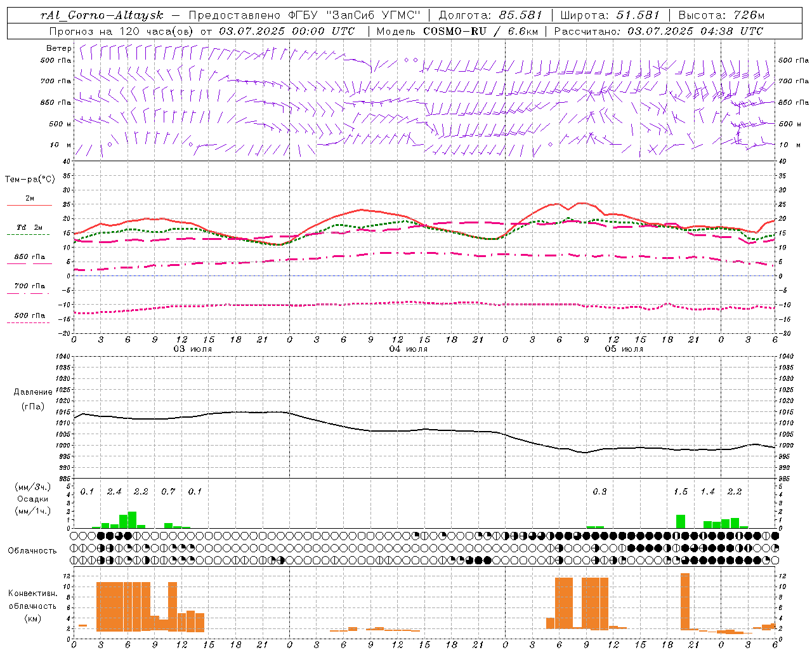Click the 05 июля date label

[x=624, y=349]
